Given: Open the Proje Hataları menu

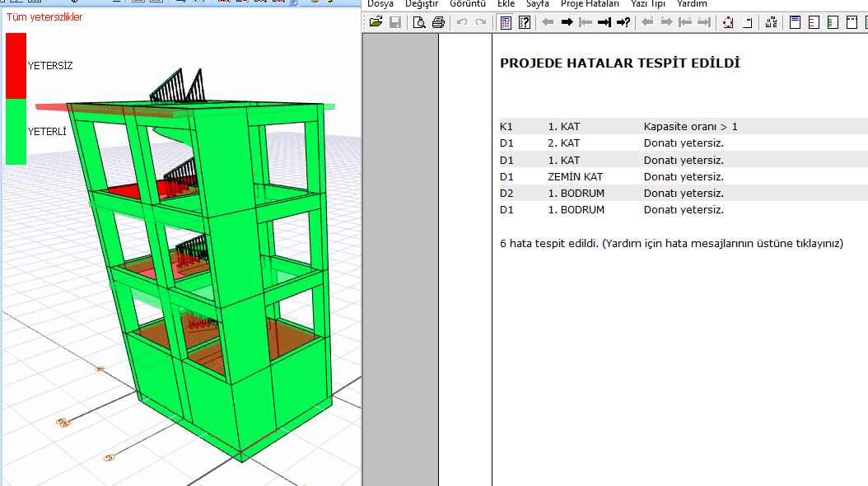Looking at the screenshot, I should tap(590, 4).
